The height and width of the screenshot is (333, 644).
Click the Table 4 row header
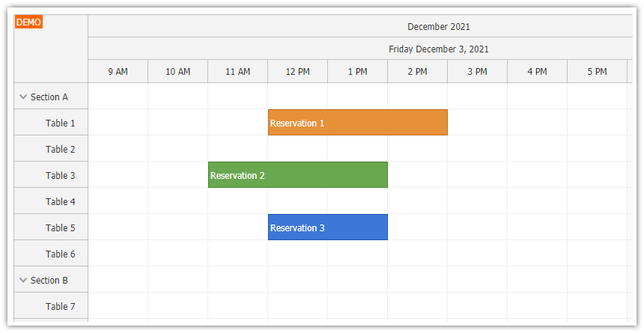point(60,201)
